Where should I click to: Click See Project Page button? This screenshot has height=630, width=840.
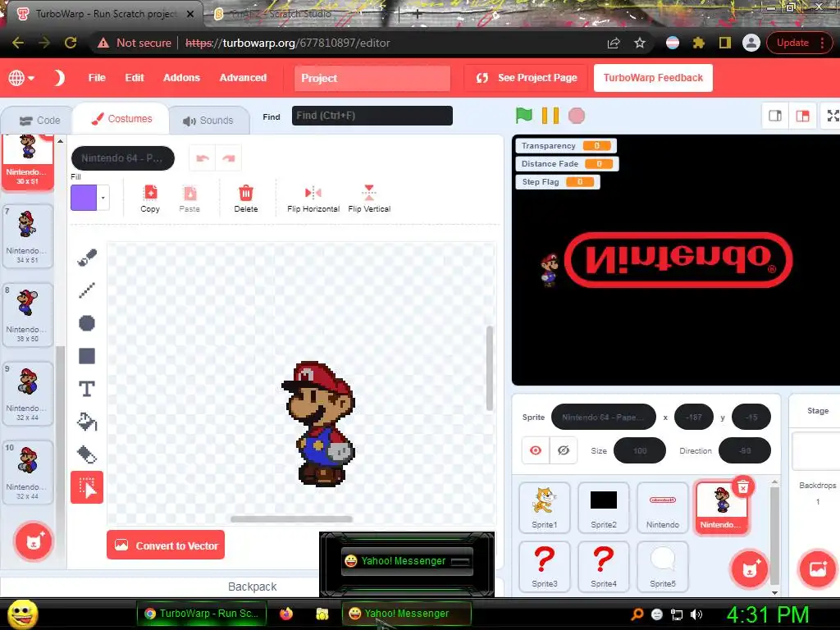(x=527, y=78)
